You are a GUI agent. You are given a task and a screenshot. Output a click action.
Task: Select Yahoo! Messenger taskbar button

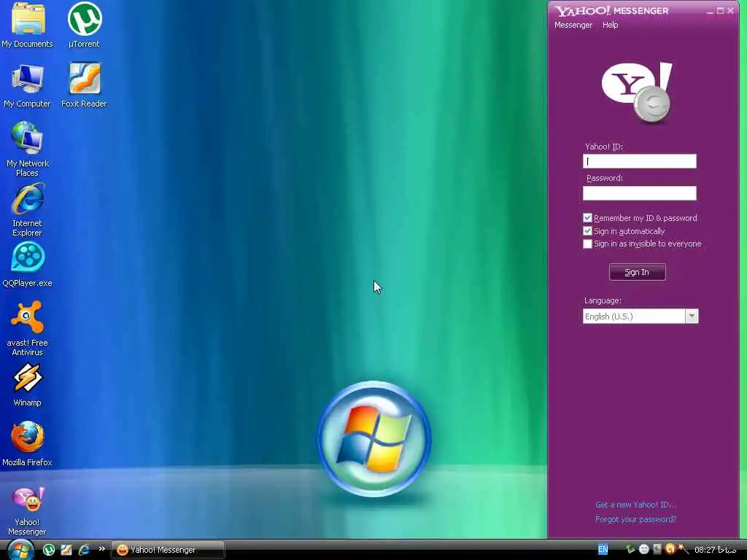click(x=167, y=550)
